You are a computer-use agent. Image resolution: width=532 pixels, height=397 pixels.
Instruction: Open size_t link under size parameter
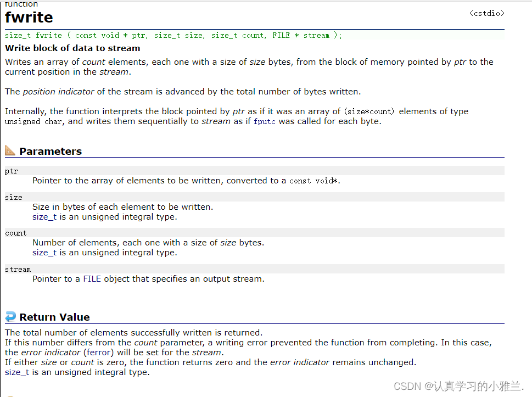click(x=44, y=217)
